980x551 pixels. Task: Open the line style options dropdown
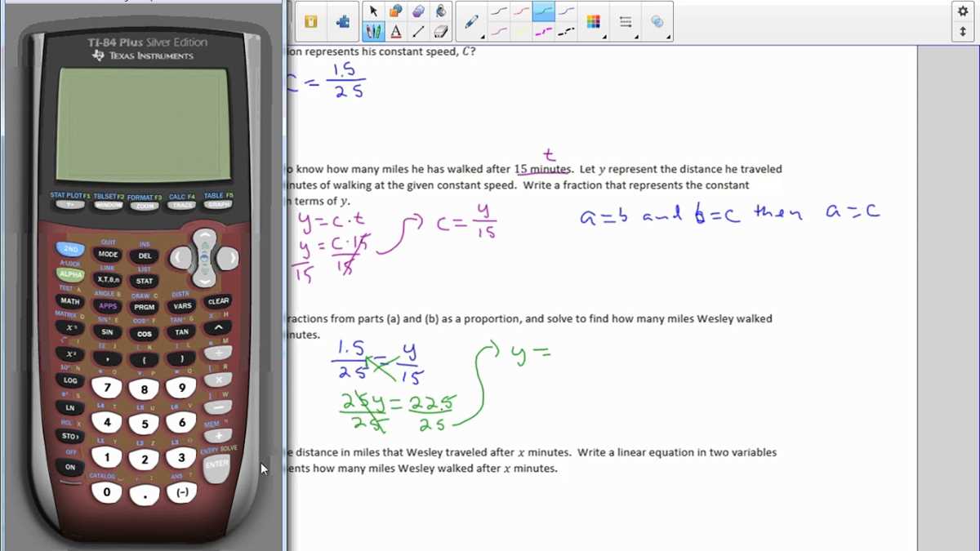click(626, 22)
